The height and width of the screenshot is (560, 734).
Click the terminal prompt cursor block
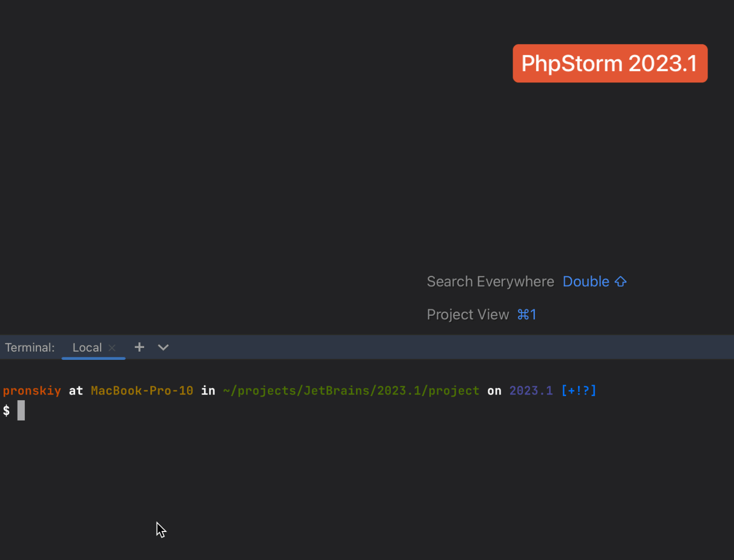click(21, 410)
